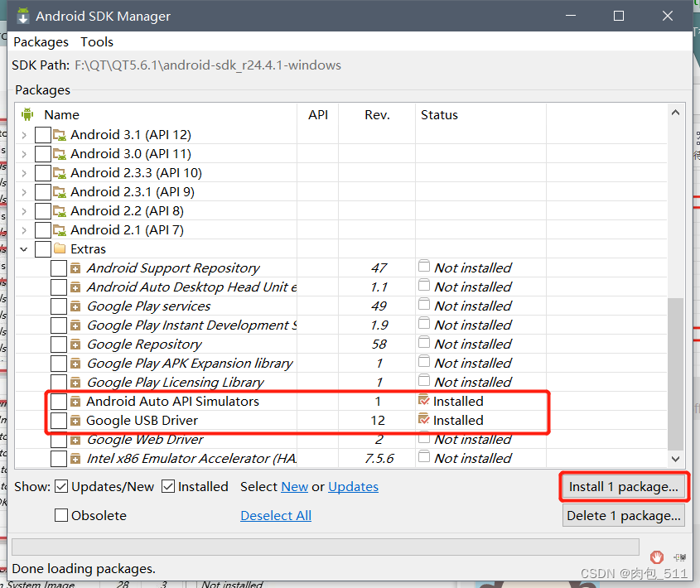Click the New selection link
This screenshot has width=700, height=588.
(295, 487)
